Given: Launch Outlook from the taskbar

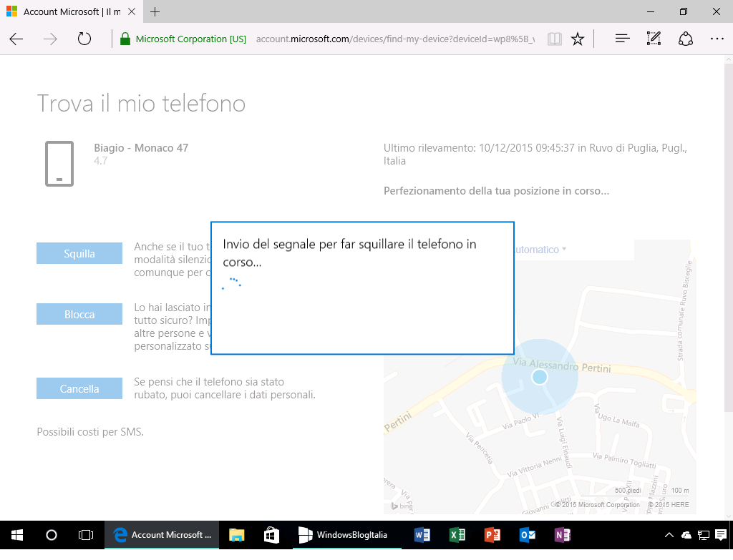Looking at the screenshot, I should click(528, 535).
